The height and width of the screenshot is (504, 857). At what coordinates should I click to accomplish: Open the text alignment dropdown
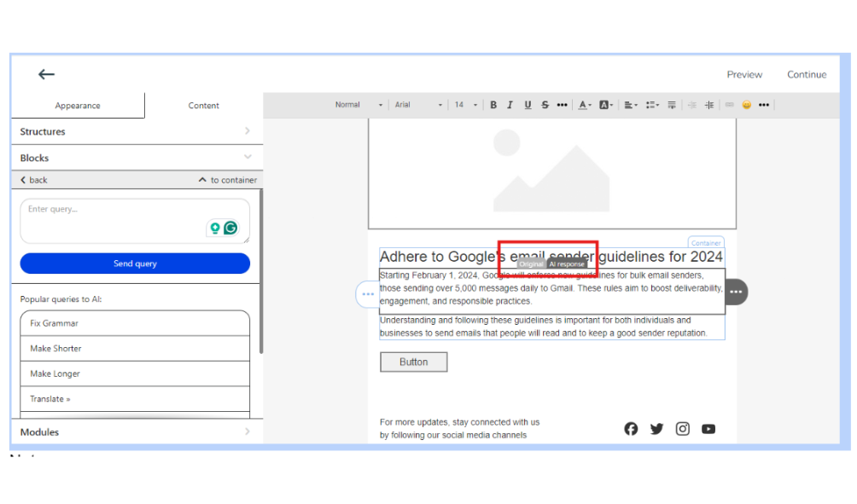[x=631, y=105]
